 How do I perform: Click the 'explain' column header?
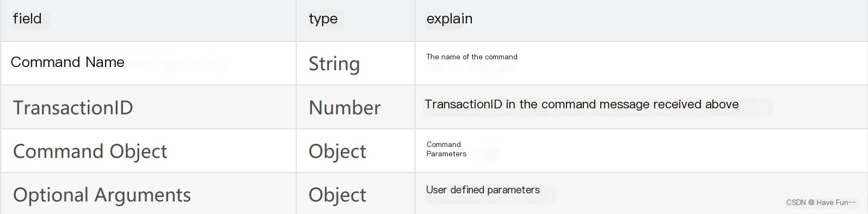pos(450,19)
